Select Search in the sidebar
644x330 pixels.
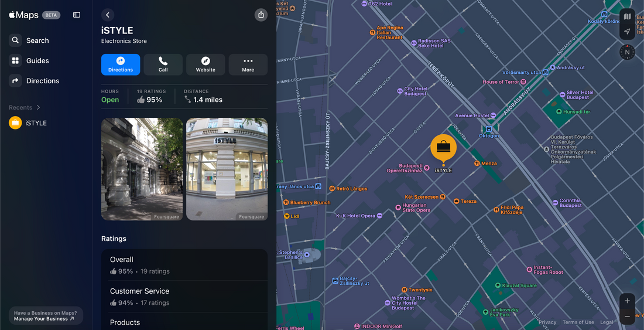tap(37, 40)
